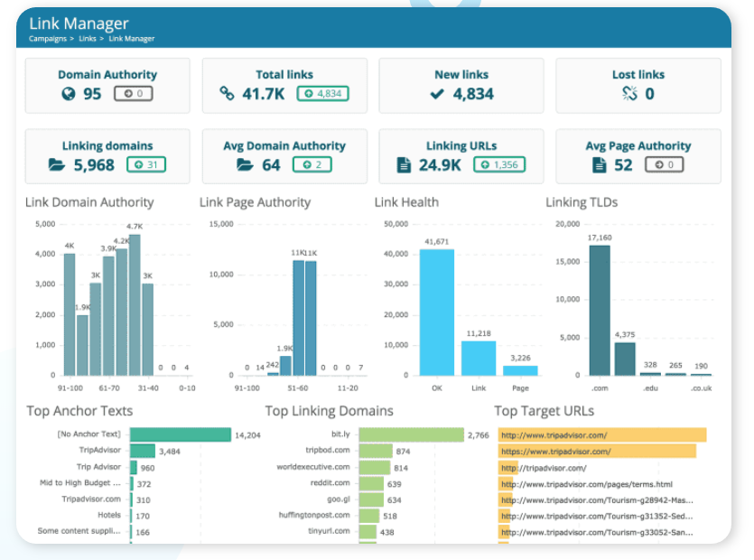Click the green 2 badge in Avg Domain Authority
This screenshot has width=754, height=560.
point(312,164)
